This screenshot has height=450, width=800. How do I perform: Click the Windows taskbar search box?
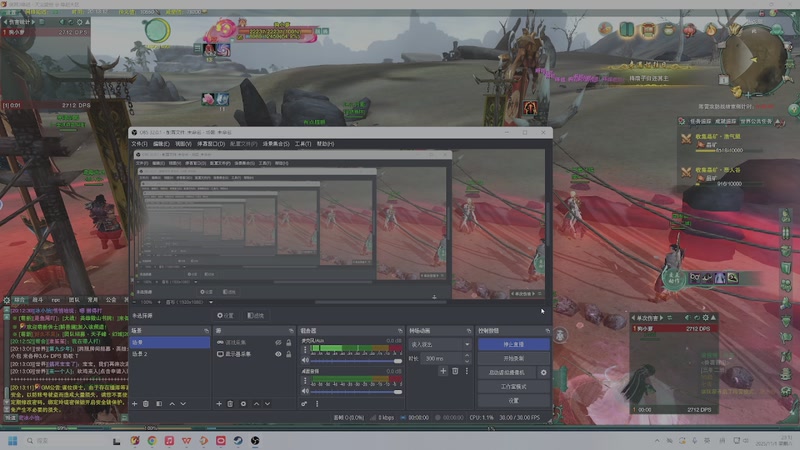66,440
